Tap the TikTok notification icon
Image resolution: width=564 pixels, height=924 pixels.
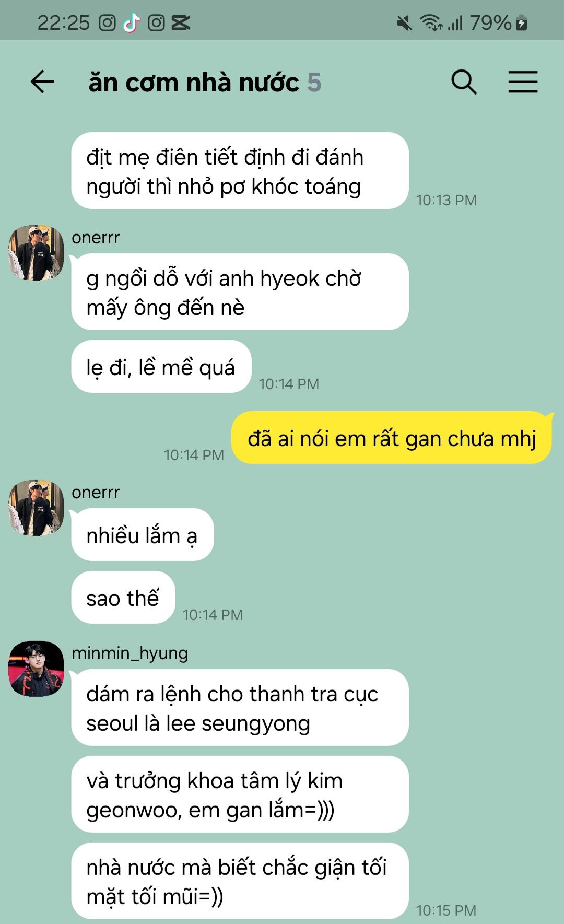point(132,22)
